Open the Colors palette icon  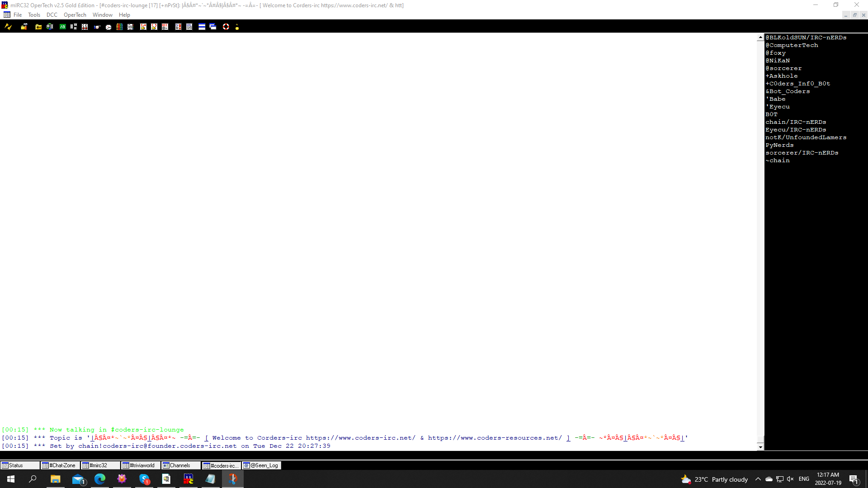click(x=119, y=27)
